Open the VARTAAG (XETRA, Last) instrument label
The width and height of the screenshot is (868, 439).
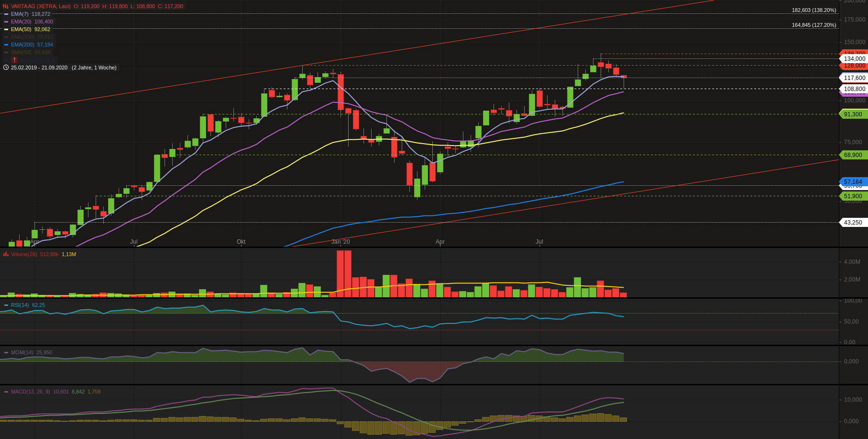coord(41,6)
